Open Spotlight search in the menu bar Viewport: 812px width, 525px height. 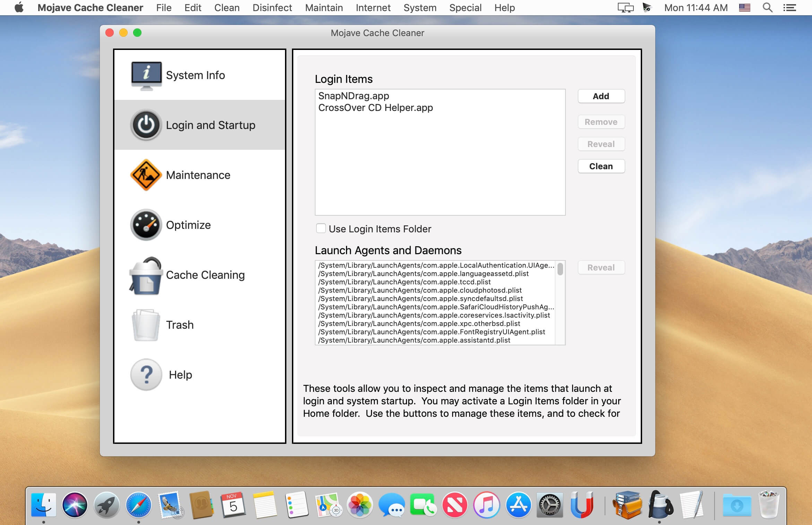pyautogui.click(x=767, y=8)
